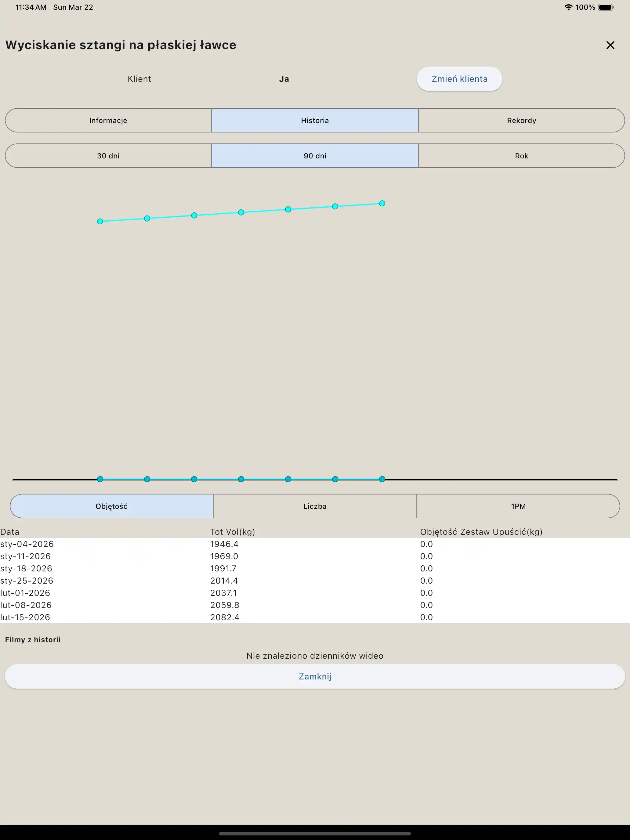The width and height of the screenshot is (630, 840).
Task: Display the 1PM metric
Action: tap(518, 506)
